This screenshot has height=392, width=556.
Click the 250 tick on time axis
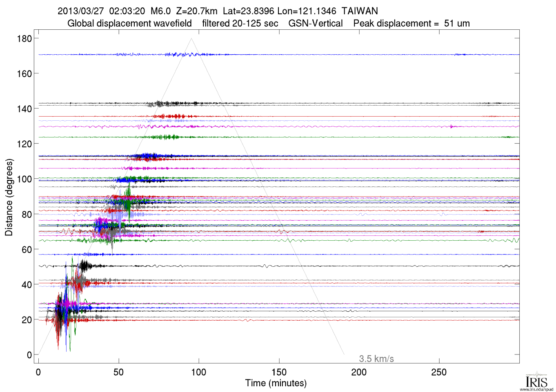click(x=439, y=372)
